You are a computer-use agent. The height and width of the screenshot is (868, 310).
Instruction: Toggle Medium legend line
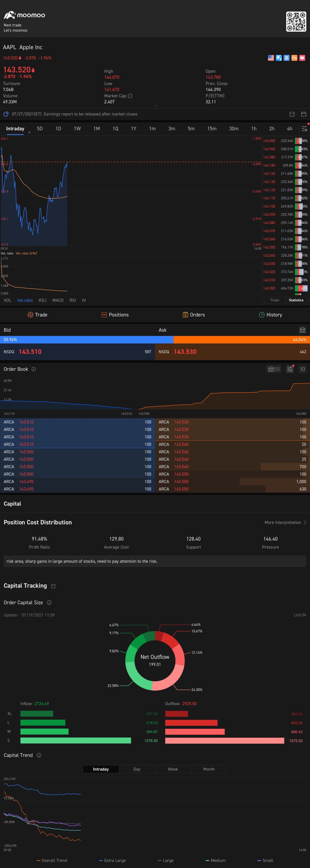(x=215, y=861)
